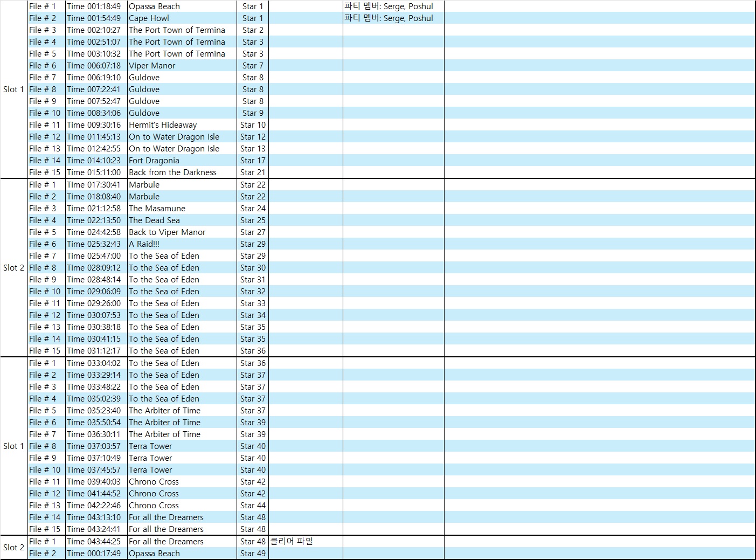Click Chrono Cross in the Time 039:40:03 row
The image size is (756, 560).
182,482
